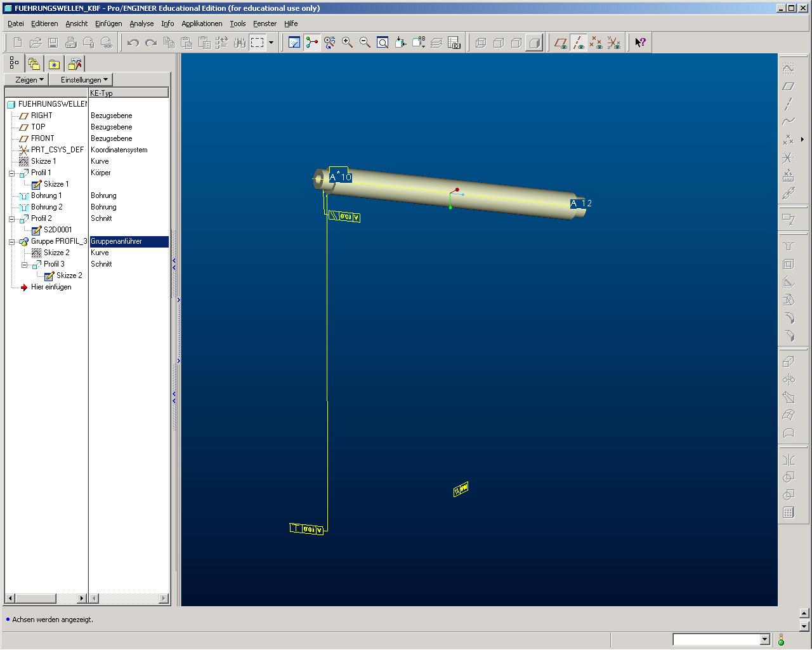Viewport: 812px width, 650px height.
Task: Toggle datum axes display
Action: (579, 43)
